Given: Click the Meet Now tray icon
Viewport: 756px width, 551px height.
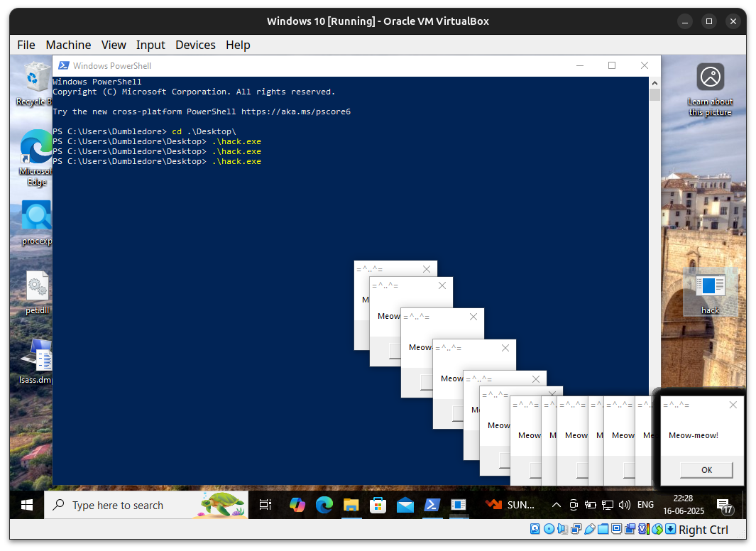Looking at the screenshot, I should [x=574, y=505].
